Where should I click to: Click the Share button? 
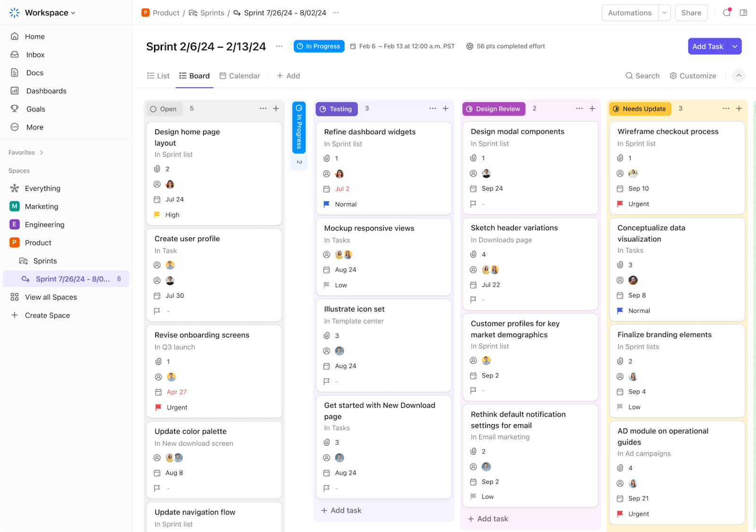point(691,13)
